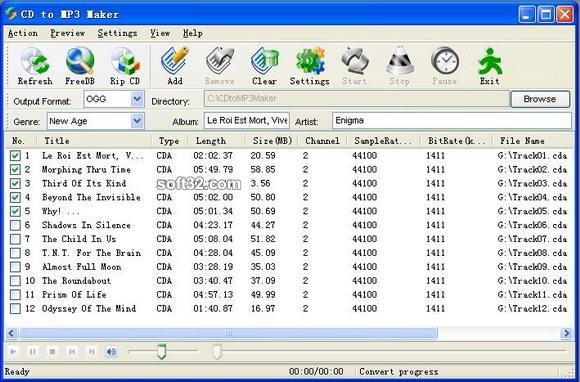Check track 11 Prism Of Life
Image resolution: width=580 pixels, height=382 pixels.
(15, 295)
